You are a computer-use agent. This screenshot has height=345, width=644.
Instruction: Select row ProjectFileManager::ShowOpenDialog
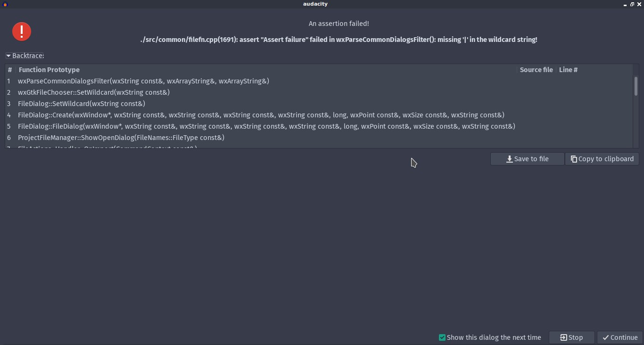[319, 138]
